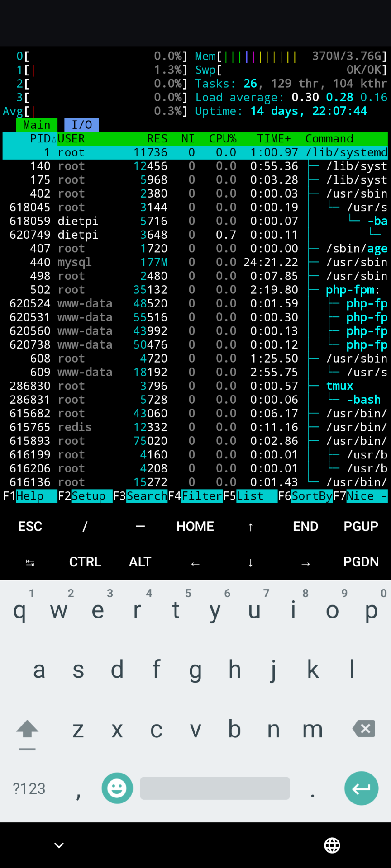391x868 pixels.
Task: Toggle F5 List view in htop
Action: tap(250, 496)
